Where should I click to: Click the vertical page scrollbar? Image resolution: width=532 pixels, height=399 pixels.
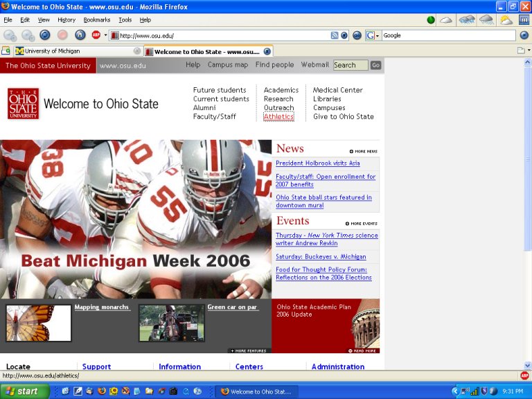coord(527,208)
